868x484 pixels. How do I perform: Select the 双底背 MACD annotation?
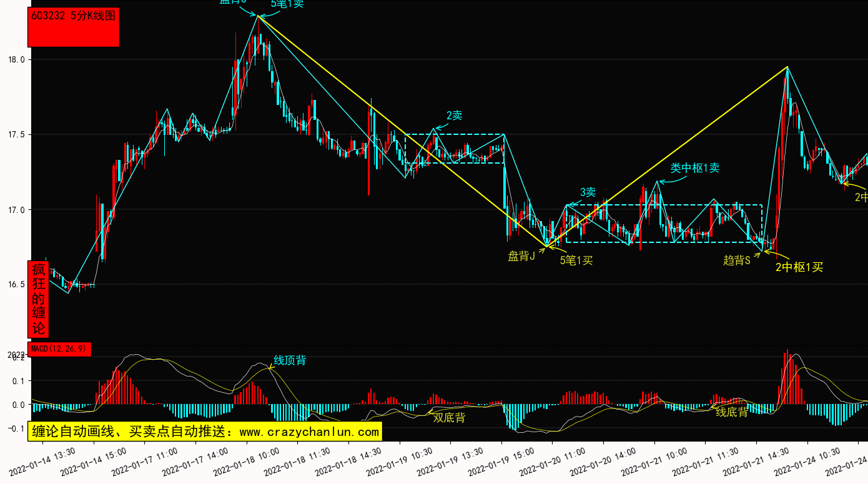(449, 418)
